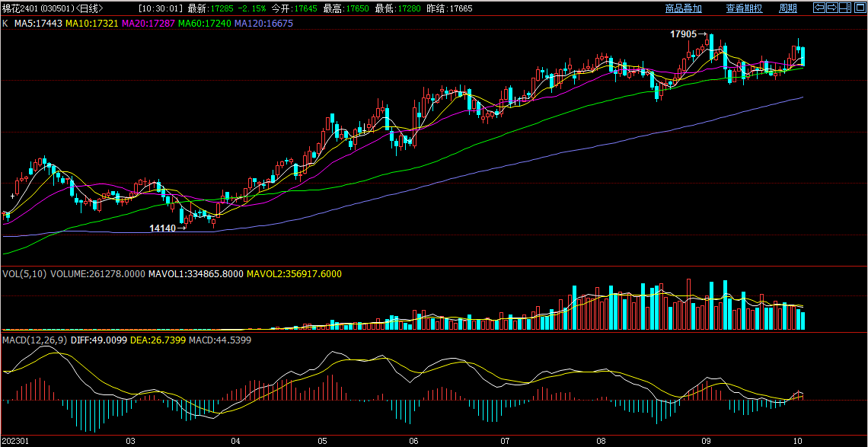The width and height of the screenshot is (868, 447).
Task: Click the [10:30:01] timestamp
Action: click(x=161, y=8)
